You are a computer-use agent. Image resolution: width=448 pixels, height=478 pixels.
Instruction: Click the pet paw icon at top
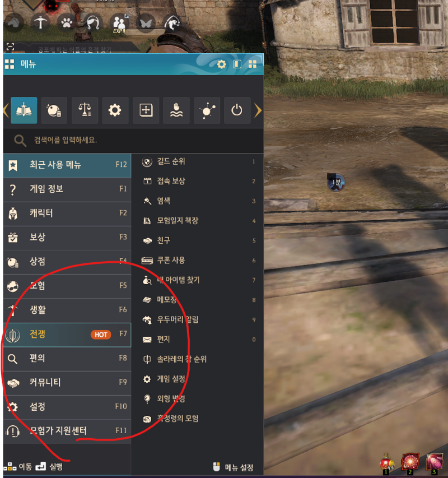67,22
